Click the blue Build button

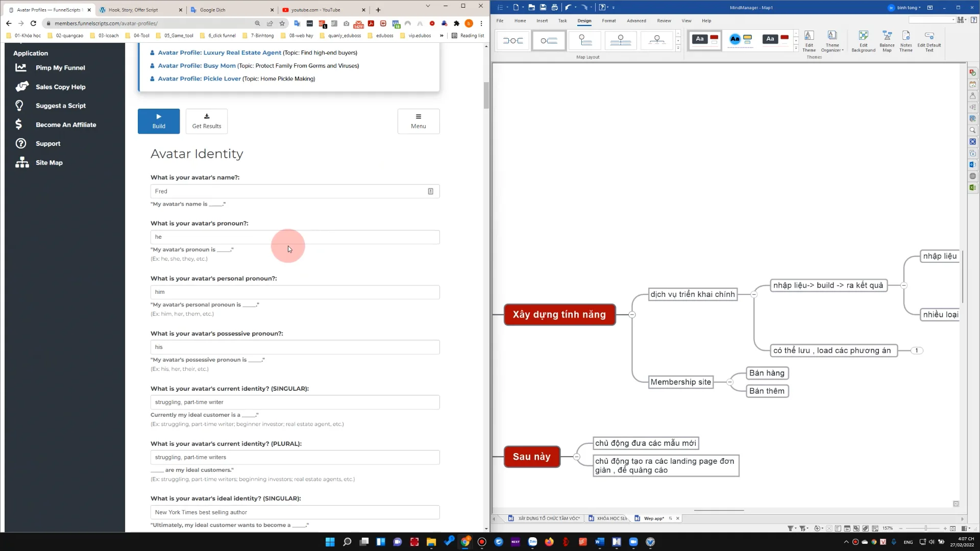coord(159,121)
